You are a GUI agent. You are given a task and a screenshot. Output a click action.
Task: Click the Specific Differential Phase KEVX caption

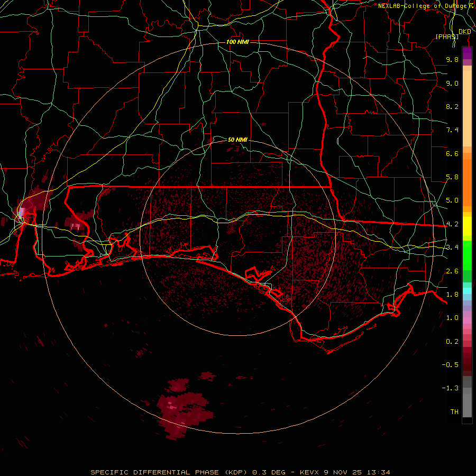241,472
